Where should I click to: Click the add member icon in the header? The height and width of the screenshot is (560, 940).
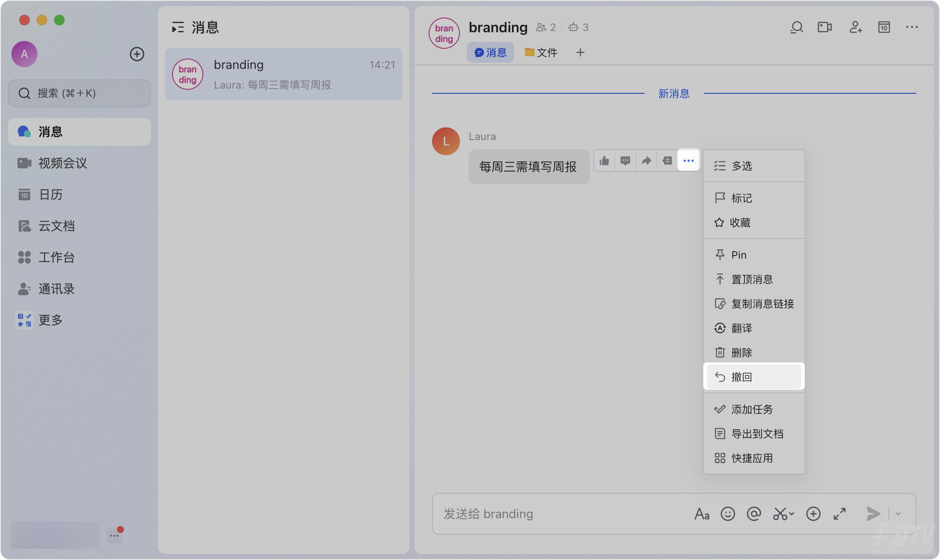click(855, 27)
